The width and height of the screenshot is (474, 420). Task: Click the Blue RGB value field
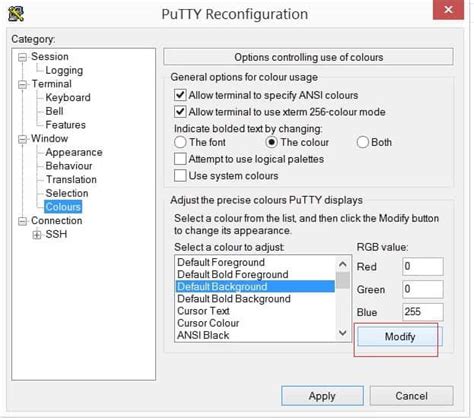423,312
